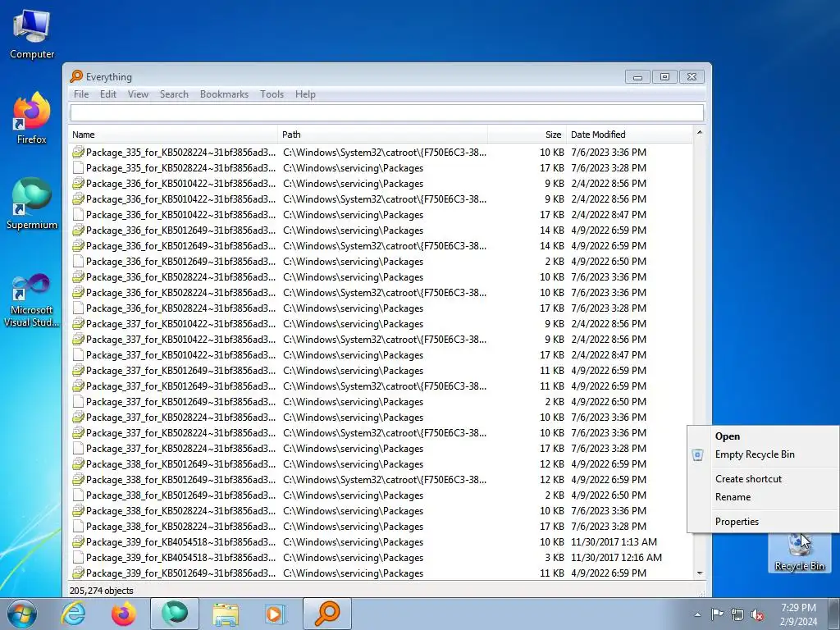Click the muted volume tray icon
The height and width of the screenshot is (630, 840).
(757, 614)
